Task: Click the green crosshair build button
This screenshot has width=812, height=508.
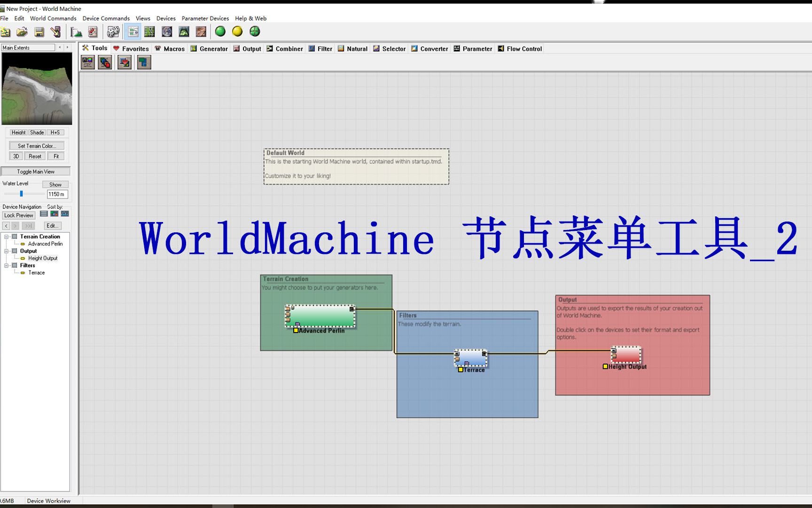Action: [255, 32]
